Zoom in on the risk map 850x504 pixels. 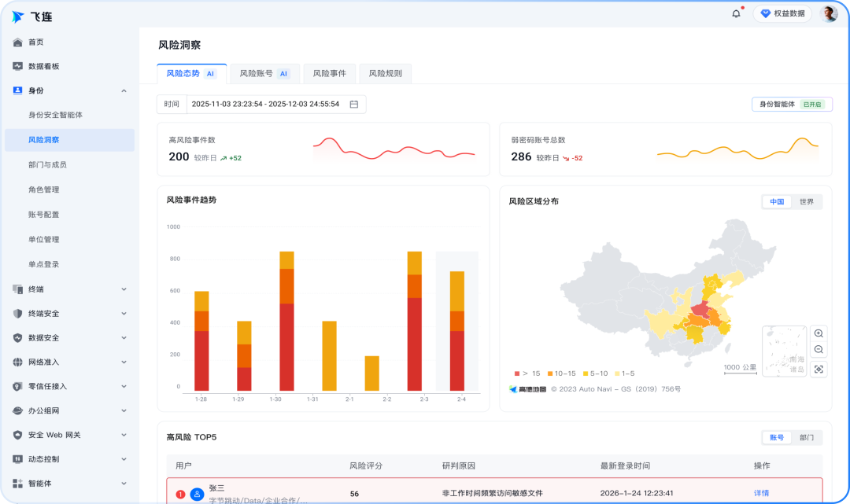click(819, 333)
